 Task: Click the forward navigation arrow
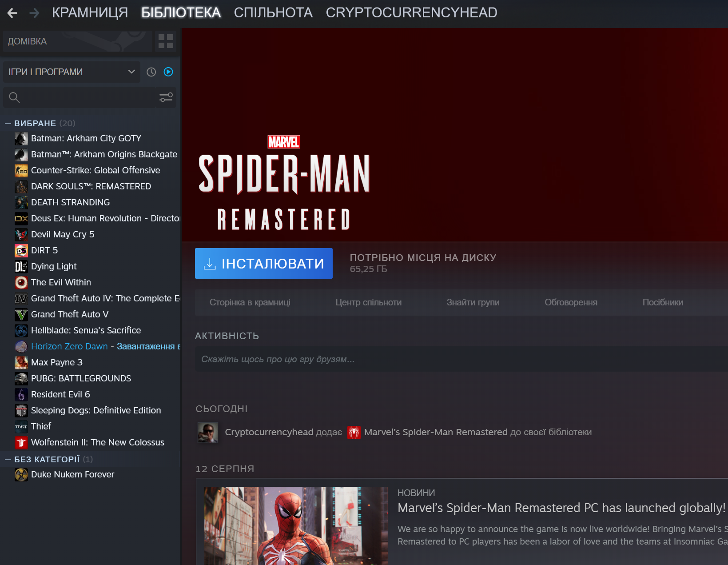click(x=34, y=13)
